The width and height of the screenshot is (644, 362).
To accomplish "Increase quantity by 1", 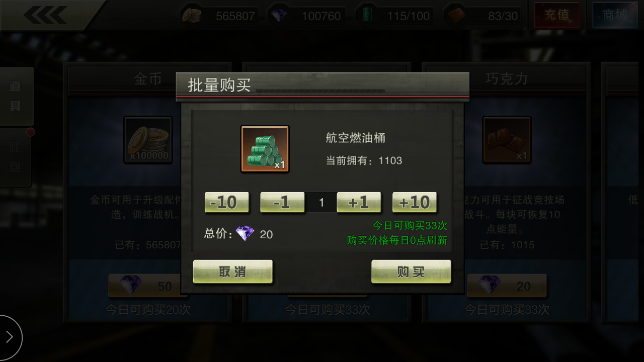I will tap(359, 203).
